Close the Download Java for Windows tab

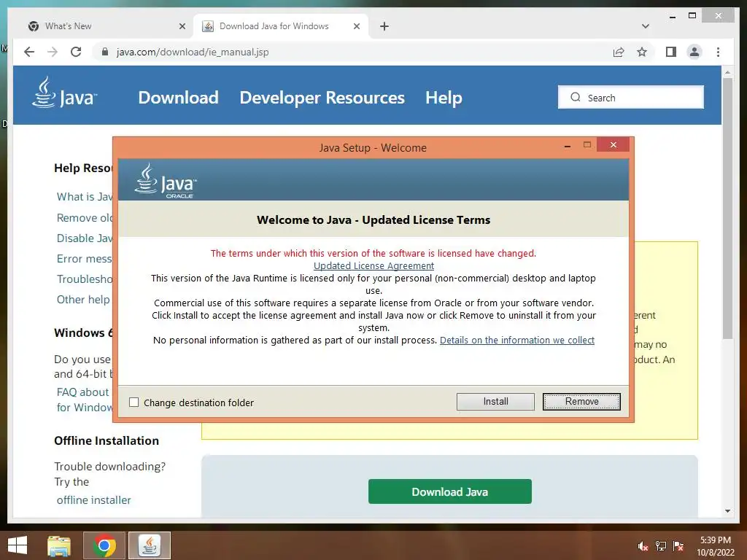(x=356, y=26)
